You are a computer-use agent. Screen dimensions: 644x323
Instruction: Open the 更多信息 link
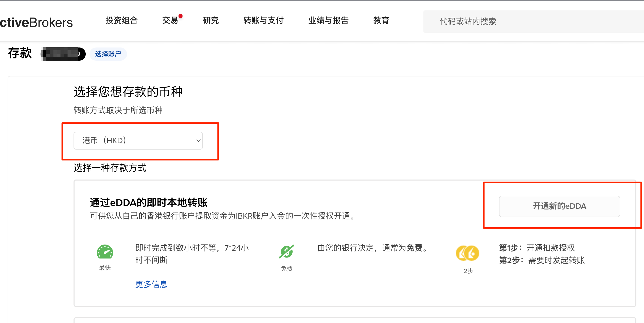tap(151, 284)
